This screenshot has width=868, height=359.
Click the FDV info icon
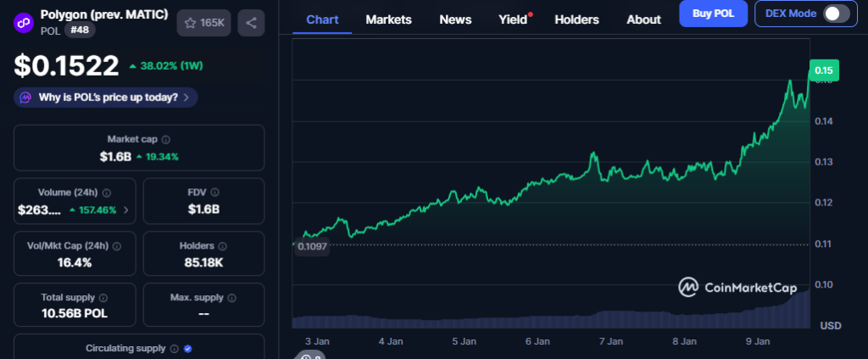tap(214, 193)
